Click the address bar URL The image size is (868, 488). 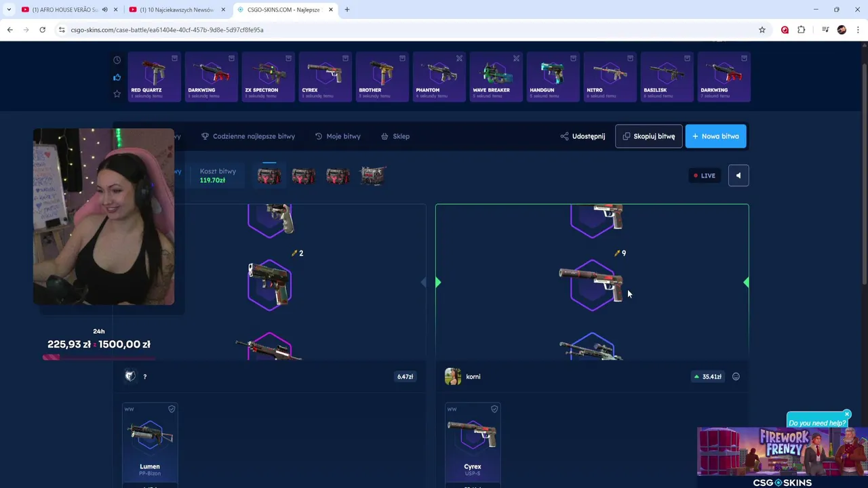167,30
